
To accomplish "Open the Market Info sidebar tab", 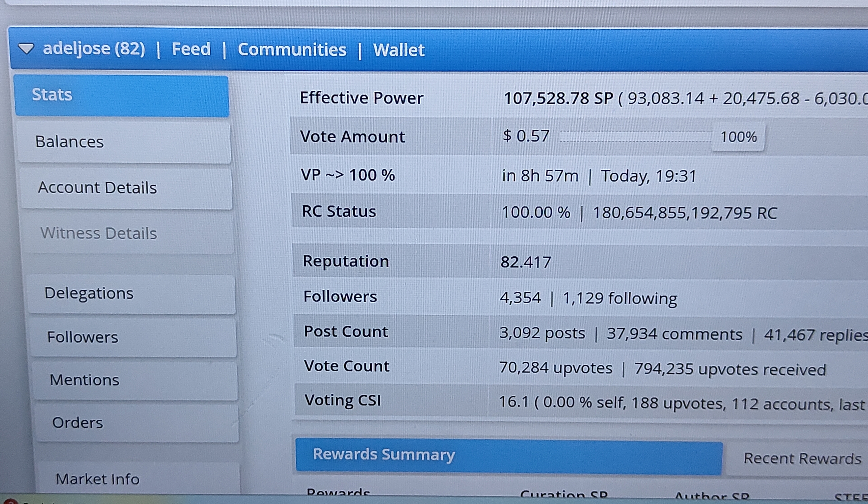I will (138, 479).
